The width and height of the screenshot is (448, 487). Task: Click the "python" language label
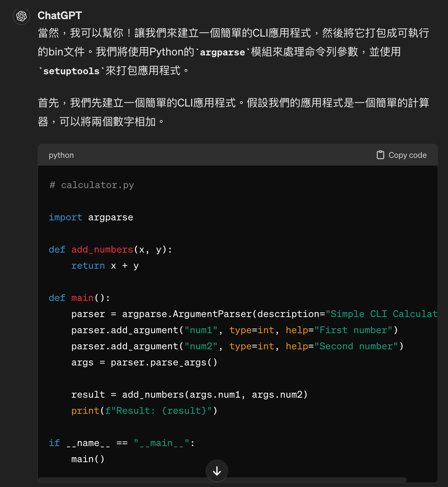point(61,155)
